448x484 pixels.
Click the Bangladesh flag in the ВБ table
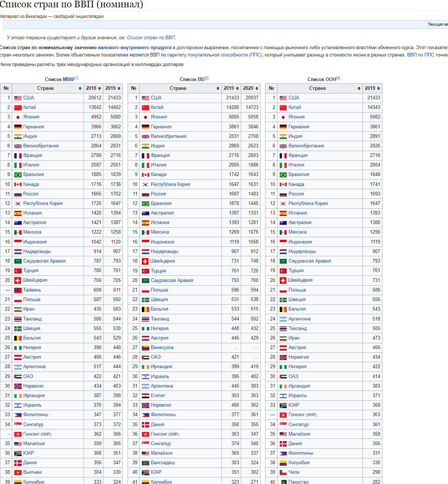pos(146,463)
